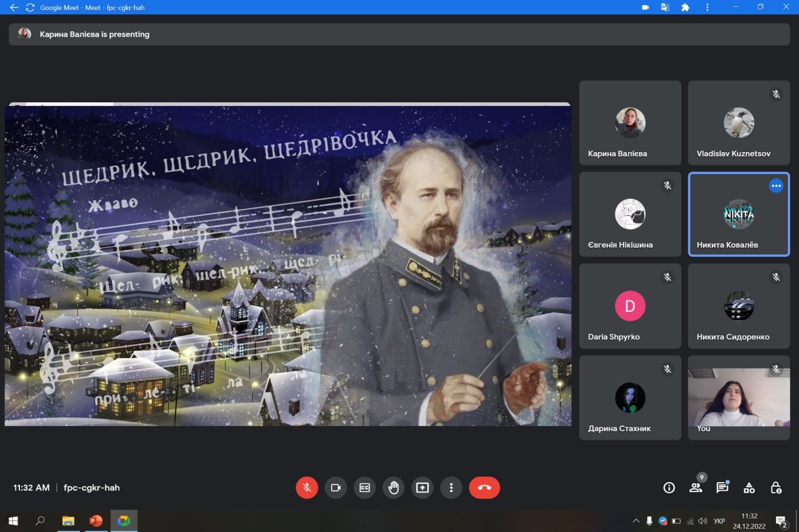Screen dimensions: 799x532
Task: Click the muted mic icon on Vladislav Kuznetsov's tile
Action: click(776, 94)
